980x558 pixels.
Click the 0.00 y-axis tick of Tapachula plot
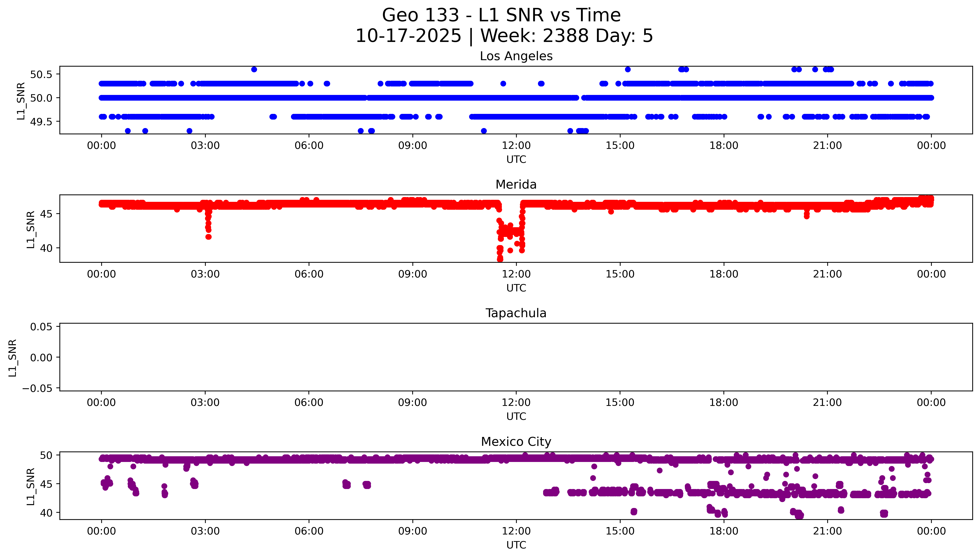[x=41, y=358]
